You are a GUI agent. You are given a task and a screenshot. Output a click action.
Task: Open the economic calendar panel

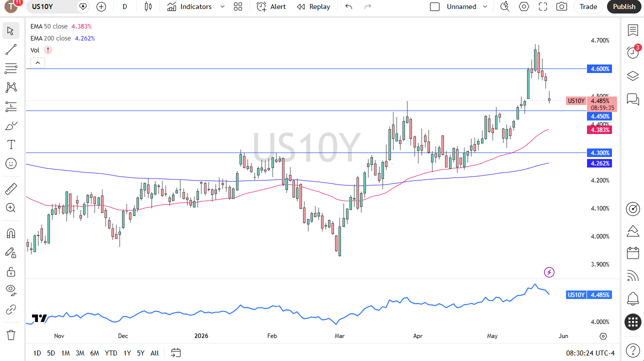click(x=633, y=253)
